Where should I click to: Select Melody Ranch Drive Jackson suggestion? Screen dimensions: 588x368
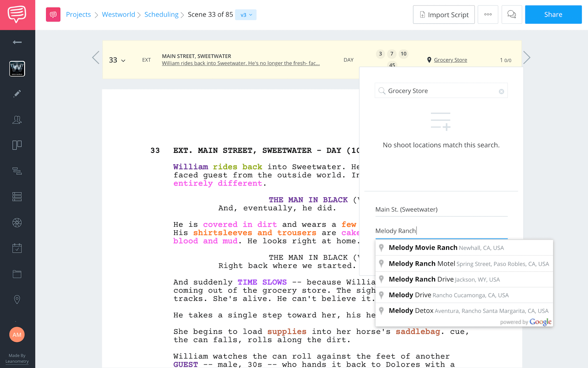tap(464, 279)
